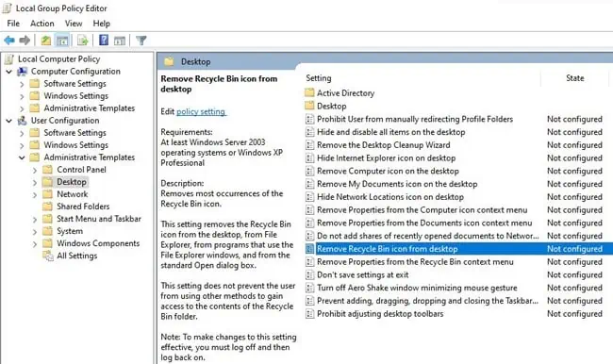Select 'Remove Properties from the Documents icon context menu'
Image resolution: width=613 pixels, height=364 pixels.
point(424,223)
